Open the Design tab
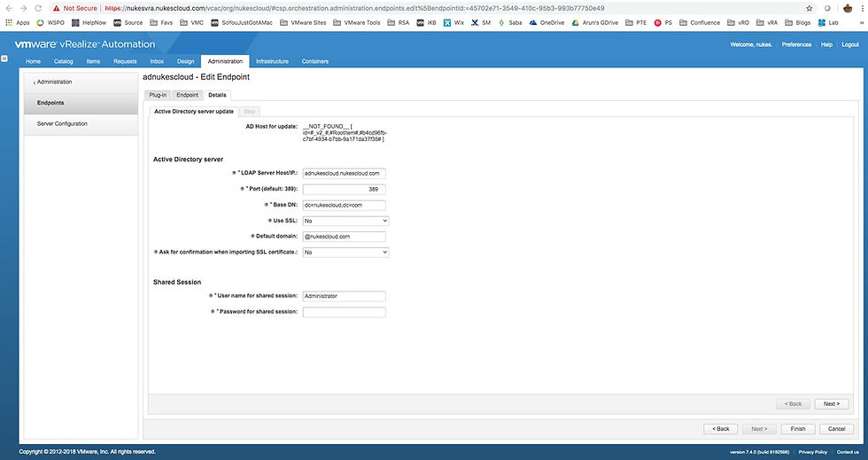This screenshot has width=868, height=460. coord(185,61)
